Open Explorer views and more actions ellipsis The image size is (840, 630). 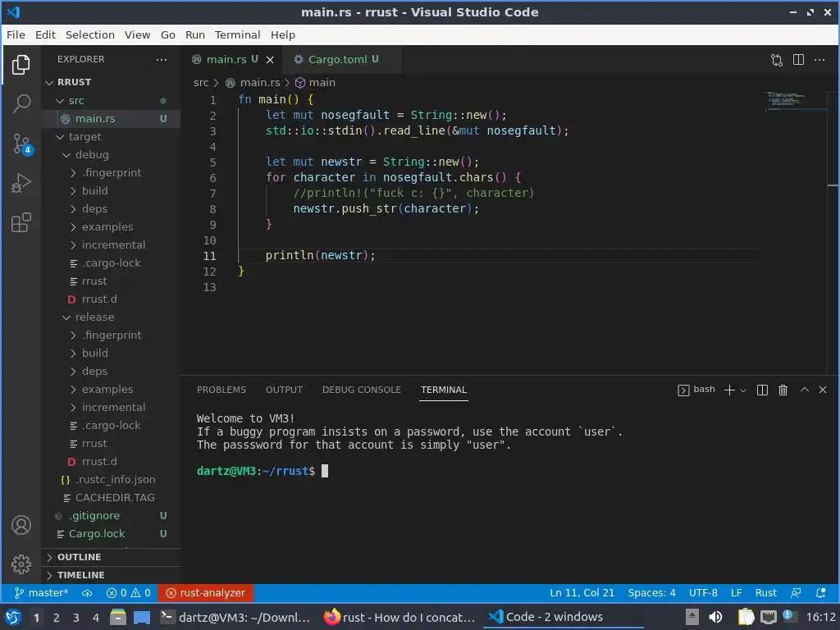162,59
